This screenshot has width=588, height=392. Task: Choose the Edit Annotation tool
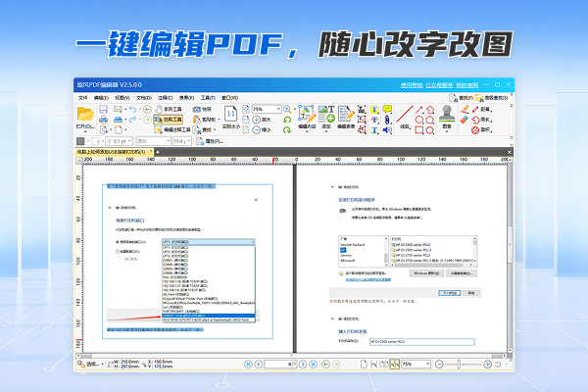[172, 129]
